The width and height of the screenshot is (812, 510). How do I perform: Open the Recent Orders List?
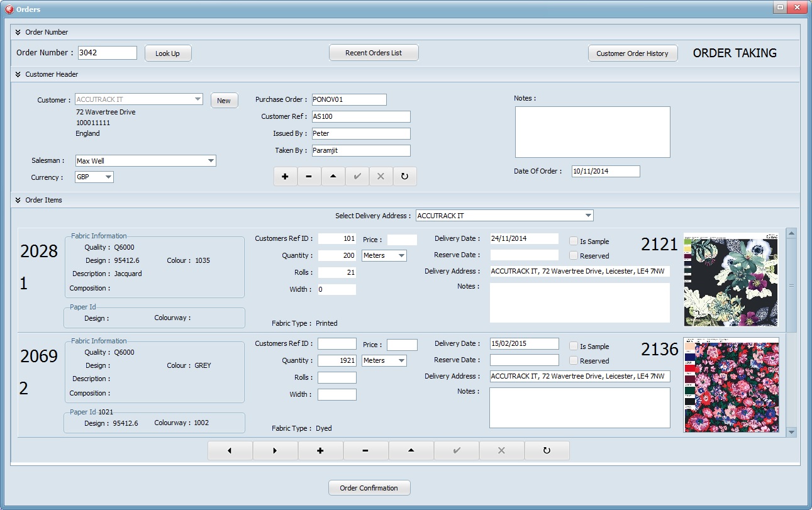point(374,53)
